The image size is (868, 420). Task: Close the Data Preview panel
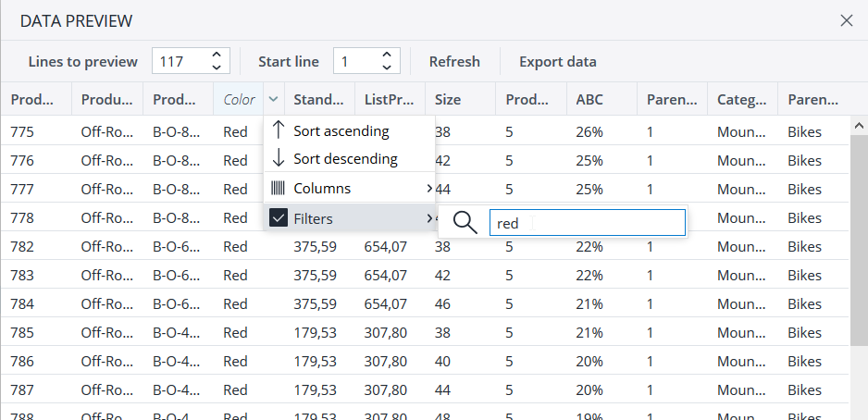point(846,20)
